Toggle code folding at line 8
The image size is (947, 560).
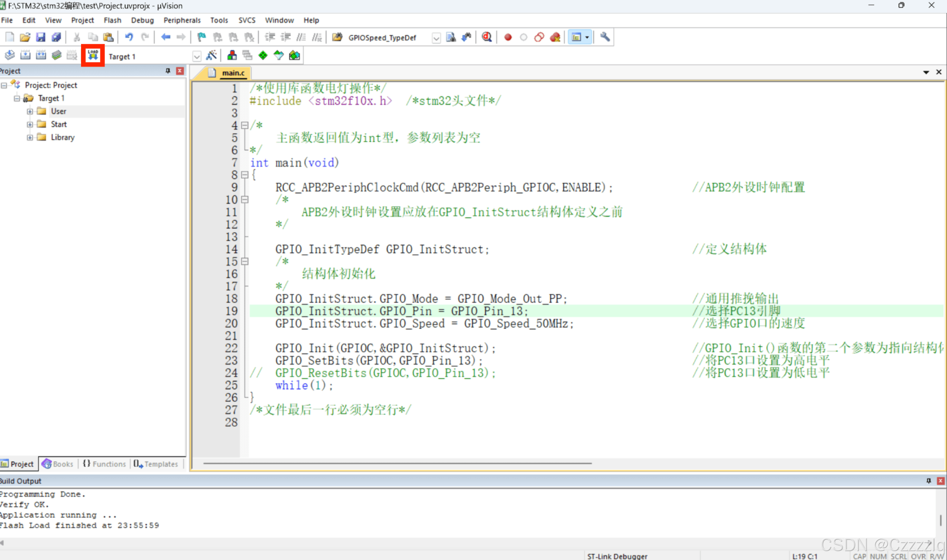[245, 175]
